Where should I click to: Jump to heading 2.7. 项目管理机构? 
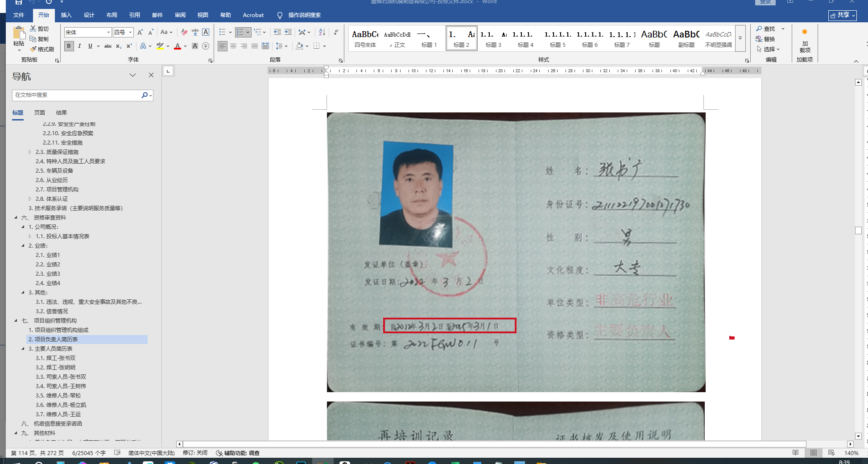tap(57, 190)
